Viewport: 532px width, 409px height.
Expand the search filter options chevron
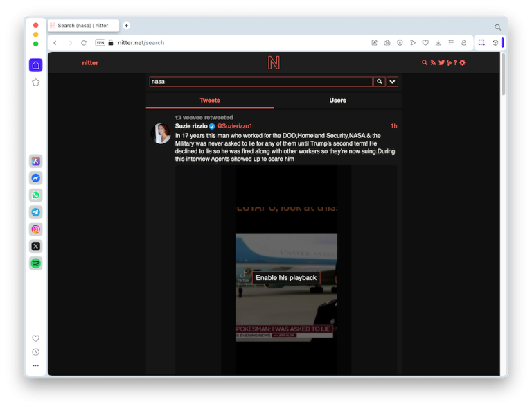[392, 82]
